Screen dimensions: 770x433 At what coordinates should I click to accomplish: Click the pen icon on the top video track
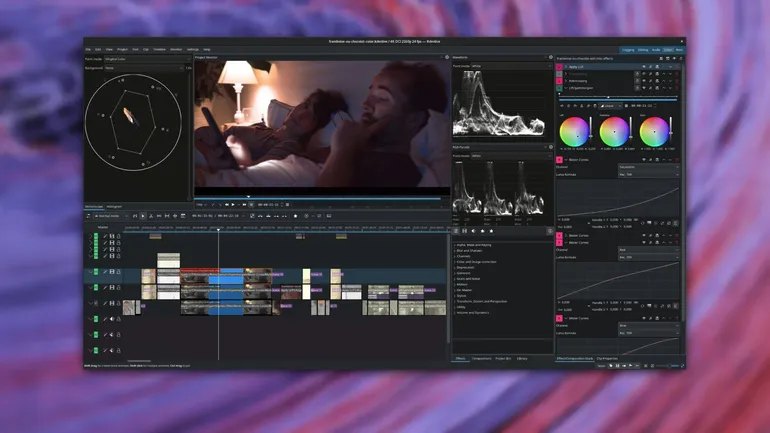point(105,236)
